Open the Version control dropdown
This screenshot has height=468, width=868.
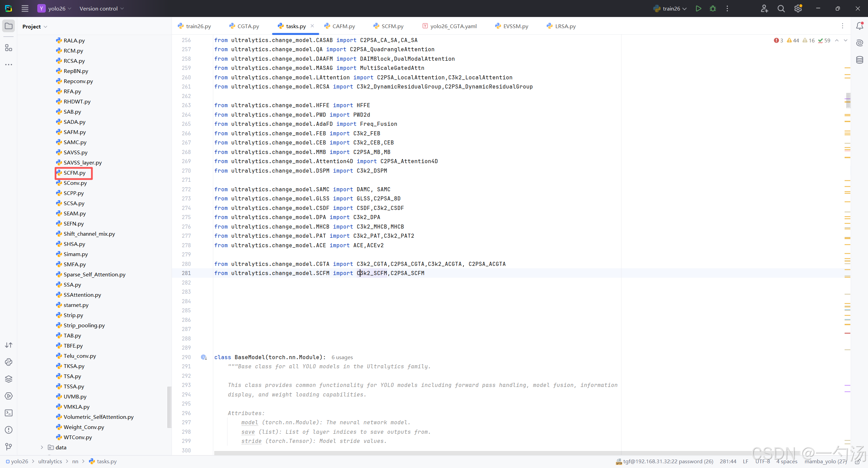point(101,8)
